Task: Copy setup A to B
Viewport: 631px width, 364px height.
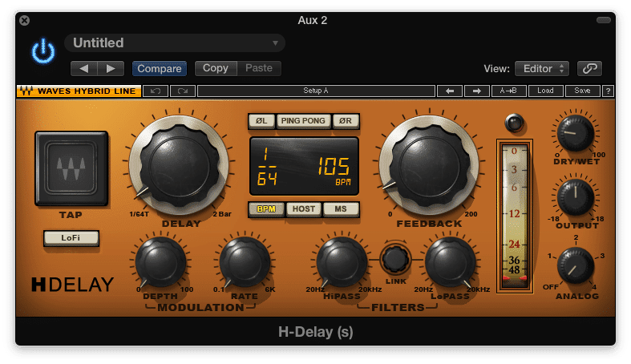Action: click(508, 91)
